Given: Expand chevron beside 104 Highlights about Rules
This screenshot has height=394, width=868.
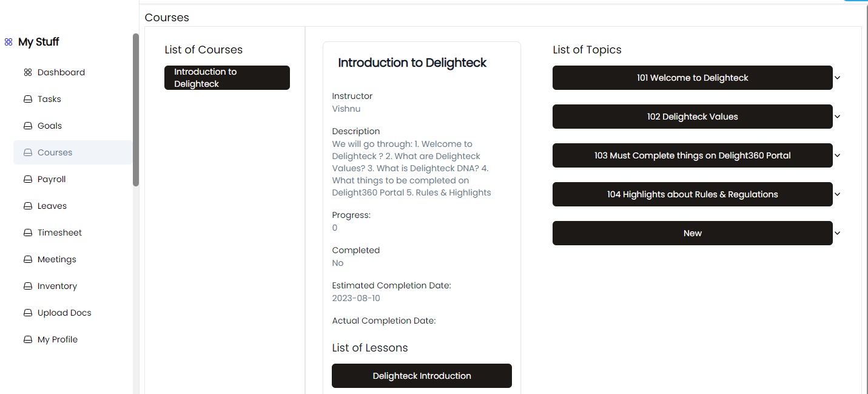Looking at the screenshot, I should (x=838, y=194).
